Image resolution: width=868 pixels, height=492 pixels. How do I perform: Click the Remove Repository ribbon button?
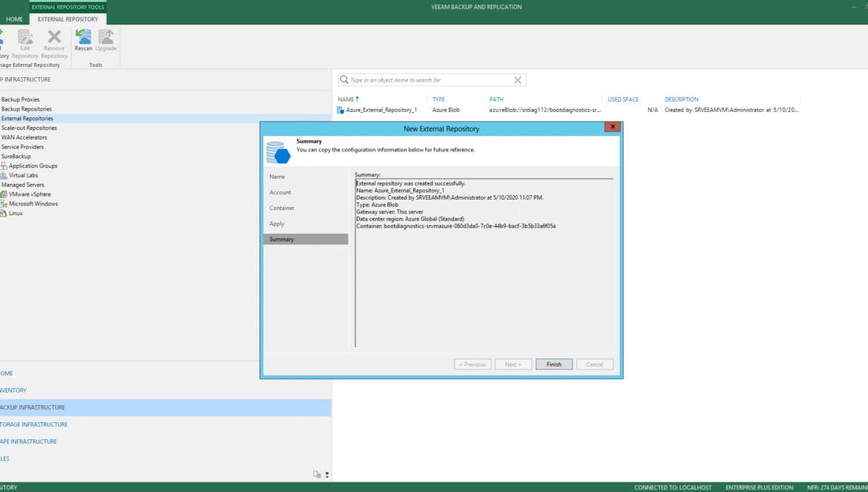pyautogui.click(x=54, y=44)
